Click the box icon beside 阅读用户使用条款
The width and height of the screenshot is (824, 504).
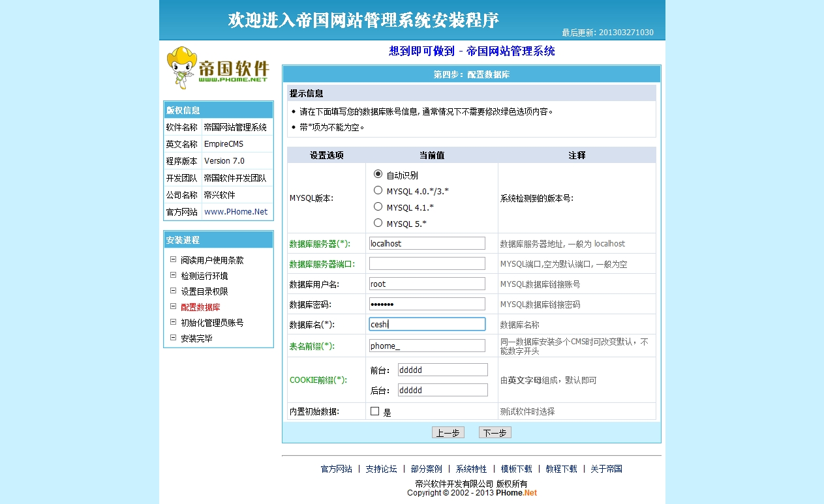click(x=174, y=259)
